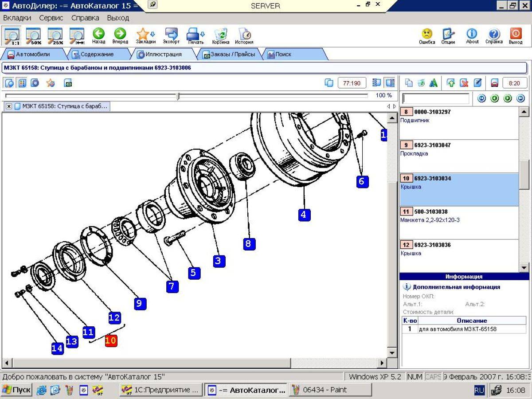The width and height of the screenshot is (532, 399).
Task: Toggle parts list on left layout
Action: point(377,83)
